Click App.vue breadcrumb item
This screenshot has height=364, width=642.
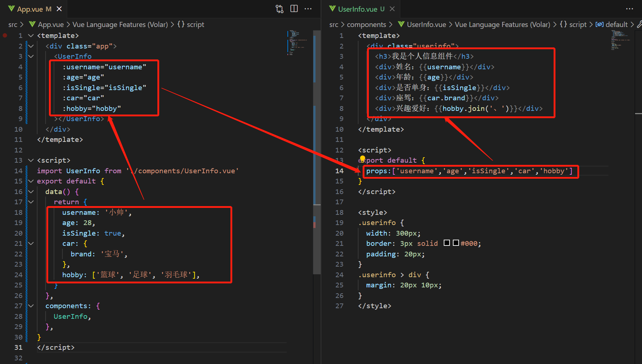pyautogui.click(x=51, y=24)
